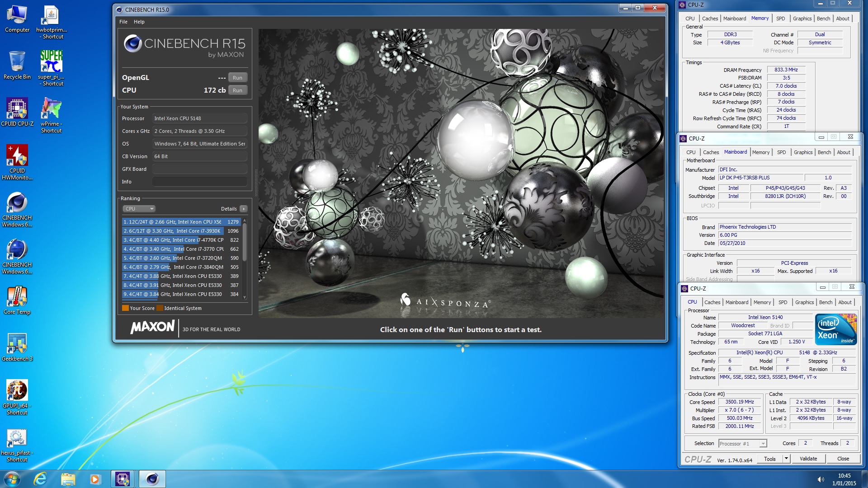This screenshot has height=488, width=868.
Task: Launch Internet Explorer from the taskbar
Action: [x=41, y=479]
